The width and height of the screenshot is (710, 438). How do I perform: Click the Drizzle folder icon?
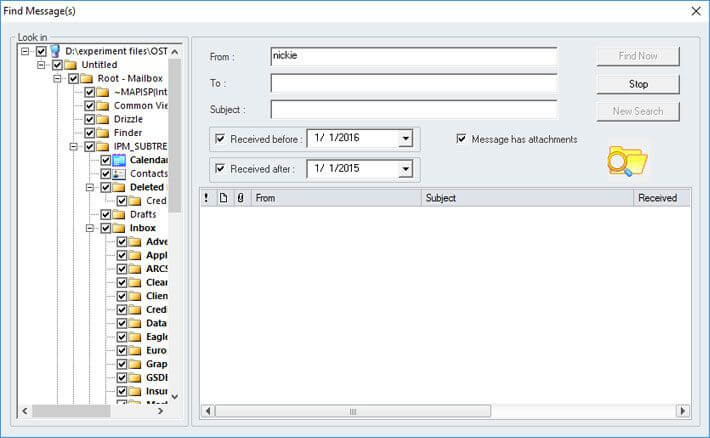point(103,119)
